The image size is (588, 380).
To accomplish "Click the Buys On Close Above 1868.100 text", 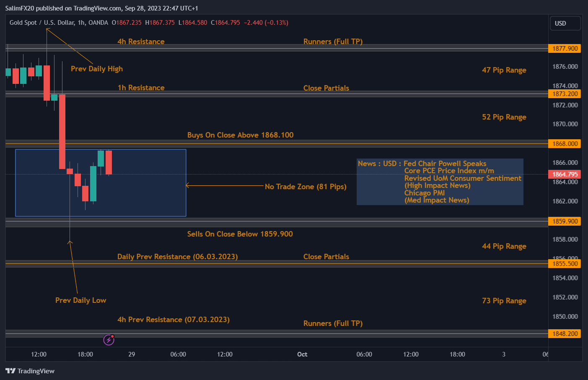I will [240, 135].
